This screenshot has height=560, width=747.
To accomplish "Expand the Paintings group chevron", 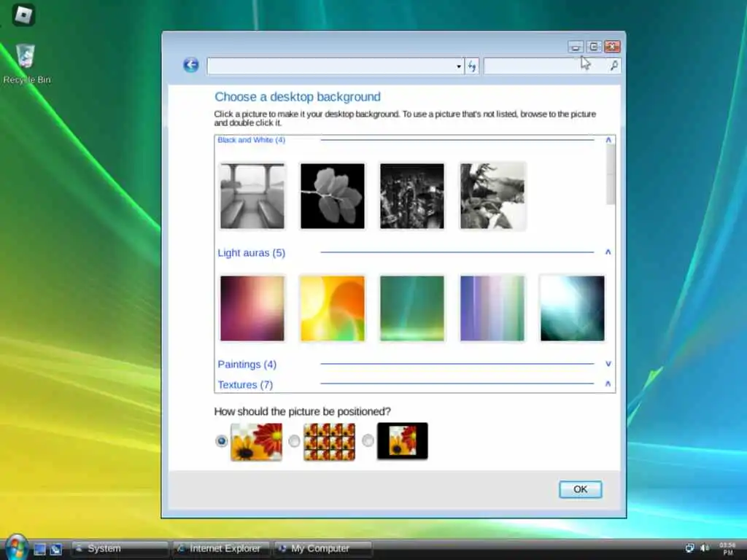I will coord(608,364).
